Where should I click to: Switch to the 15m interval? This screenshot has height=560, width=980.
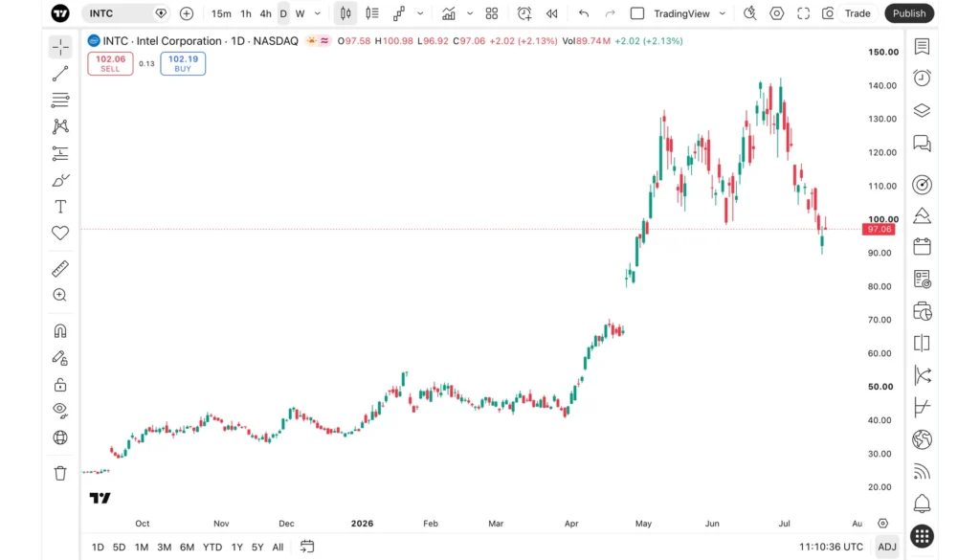click(221, 13)
